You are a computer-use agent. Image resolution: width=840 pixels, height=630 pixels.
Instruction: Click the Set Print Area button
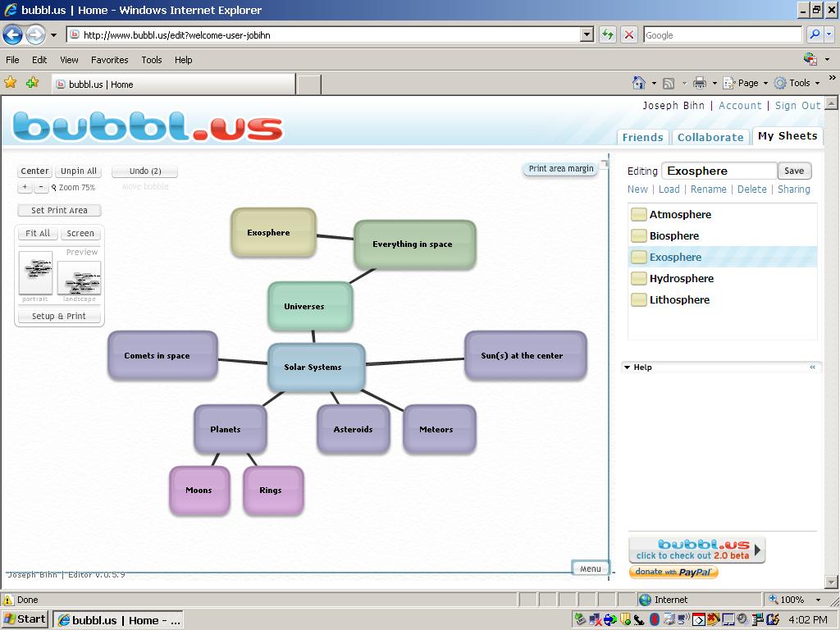point(58,210)
